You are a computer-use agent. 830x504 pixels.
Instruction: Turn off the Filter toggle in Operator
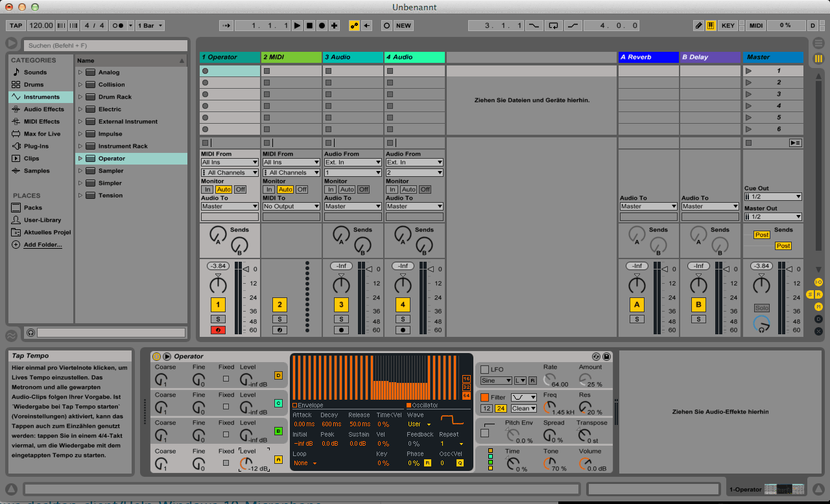pos(484,397)
